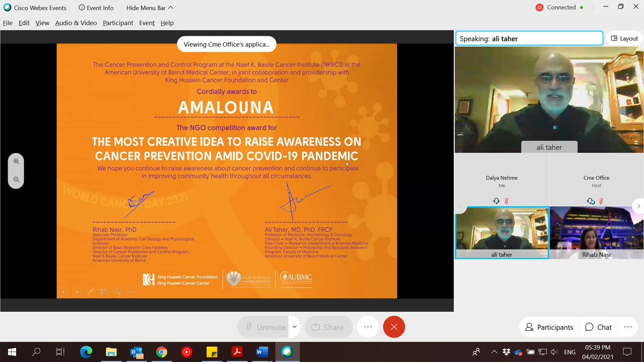Open the red YouTube Music taskbar icon

coord(186,352)
